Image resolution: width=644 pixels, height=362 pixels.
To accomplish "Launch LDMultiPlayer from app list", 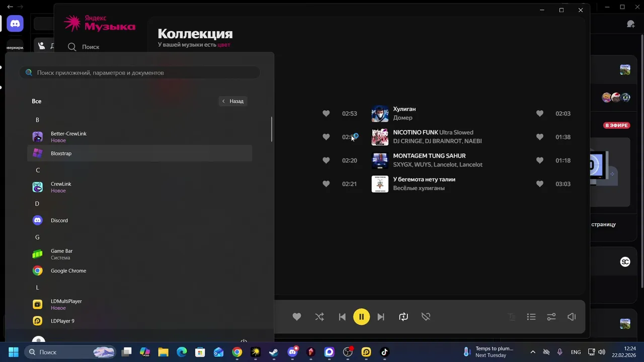I will pyautogui.click(x=139, y=304).
